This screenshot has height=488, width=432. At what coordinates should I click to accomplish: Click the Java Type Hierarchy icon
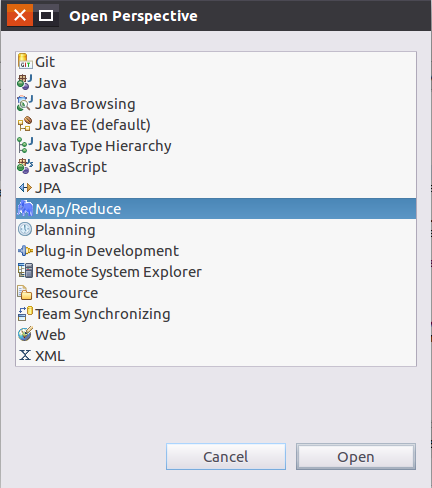tap(25, 146)
